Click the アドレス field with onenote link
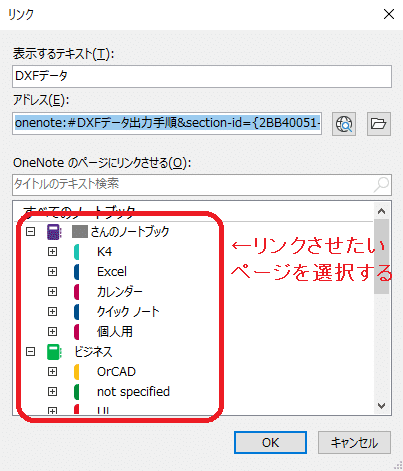Screen dimensions: 403x471 pos(167,123)
